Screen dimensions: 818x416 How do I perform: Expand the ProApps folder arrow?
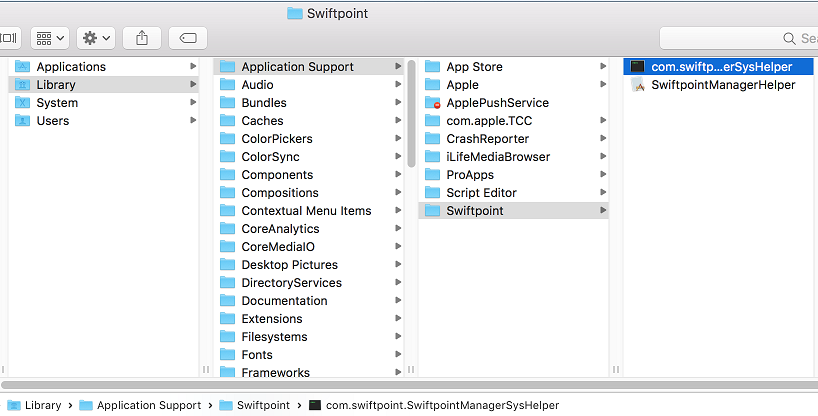tap(603, 174)
